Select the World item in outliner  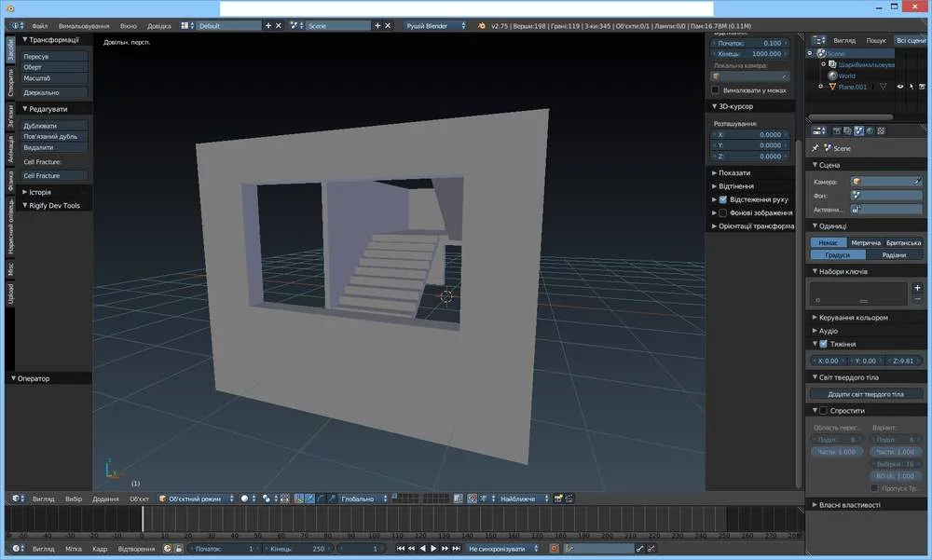(846, 75)
